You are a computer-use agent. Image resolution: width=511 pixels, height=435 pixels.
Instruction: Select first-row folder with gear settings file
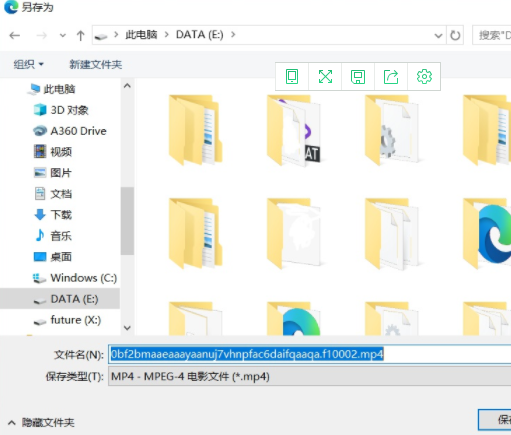coord(392,130)
